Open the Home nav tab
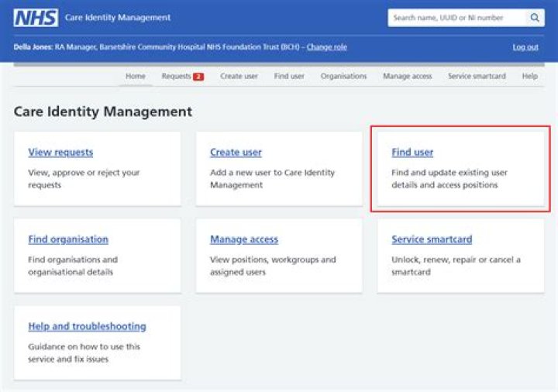Image resolution: width=558 pixels, height=392 pixels. point(135,76)
